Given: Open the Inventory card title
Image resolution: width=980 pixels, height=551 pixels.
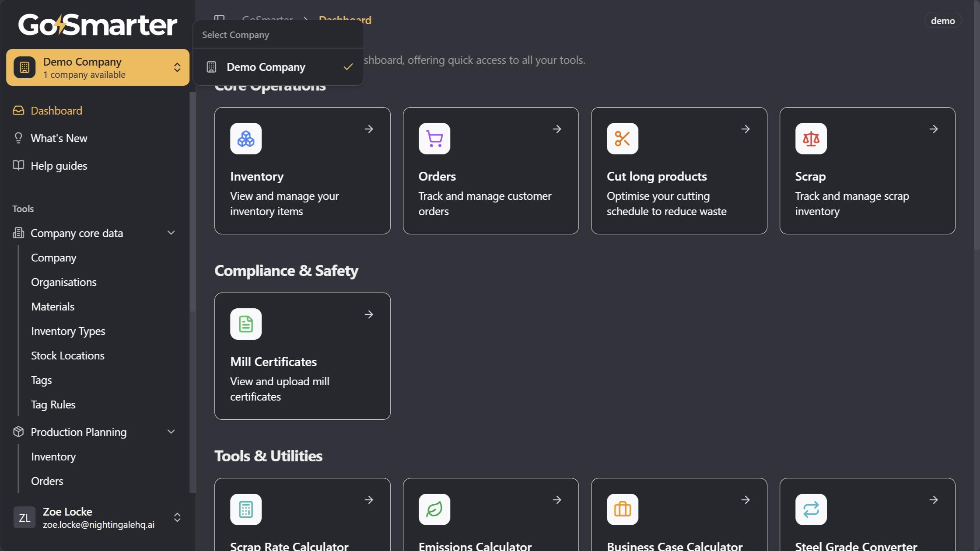Looking at the screenshot, I should point(257,176).
